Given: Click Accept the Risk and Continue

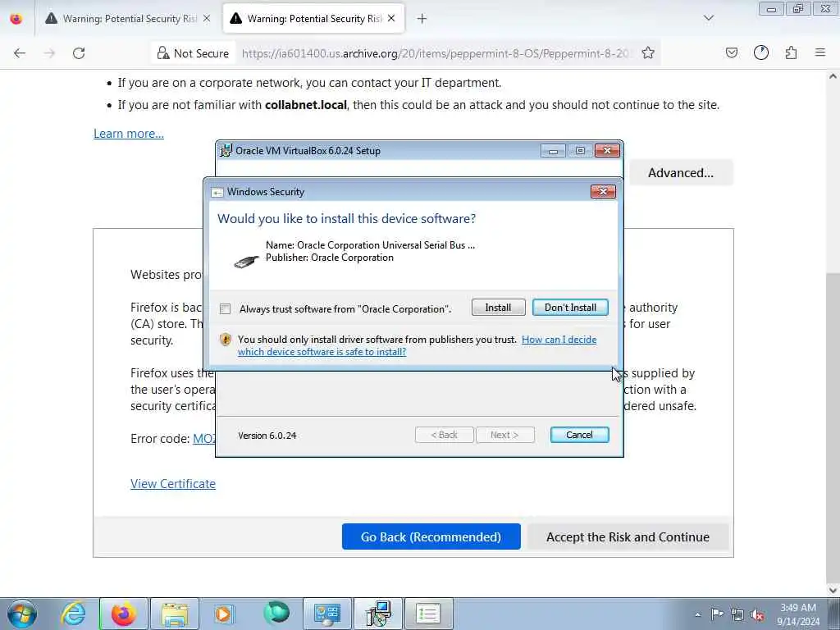Looking at the screenshot, I should [628, 536].
